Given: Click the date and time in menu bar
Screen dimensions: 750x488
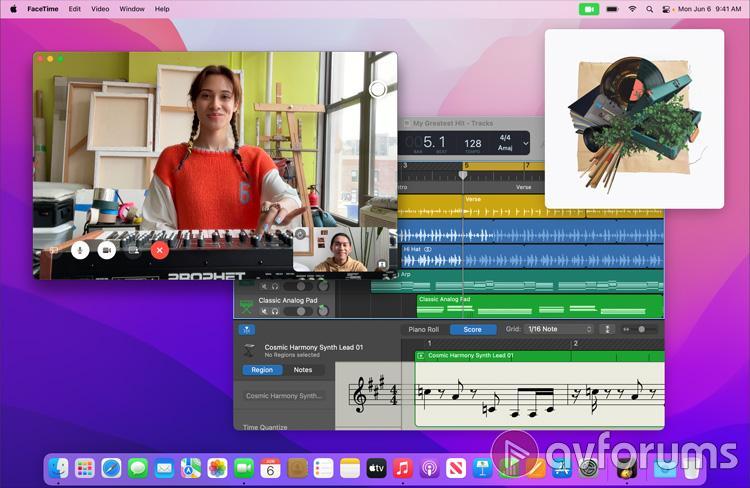Looking at the screenshot, I should pos(709,9).
